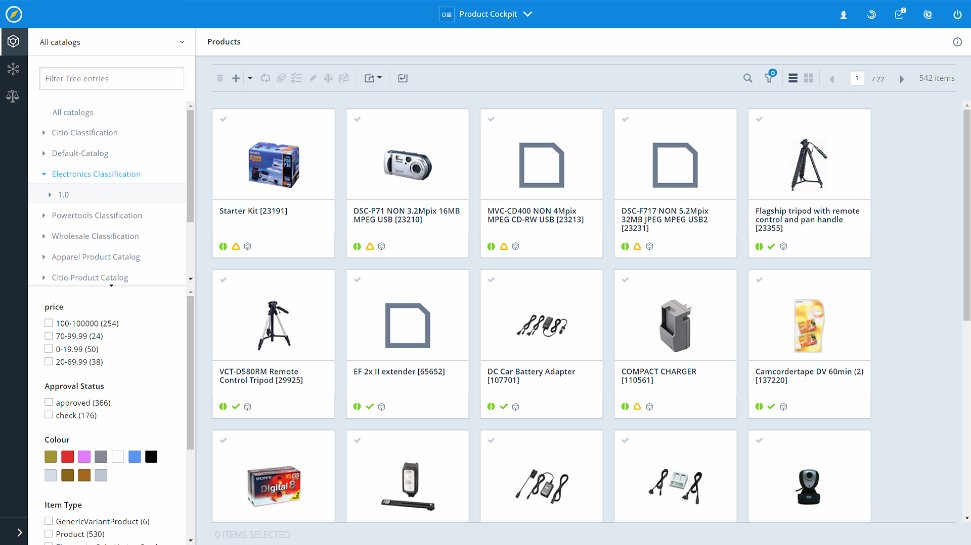Screen dimensions: 971x545
Task: Open DC Car Battery Adapter title
Action: click(531, 376)
